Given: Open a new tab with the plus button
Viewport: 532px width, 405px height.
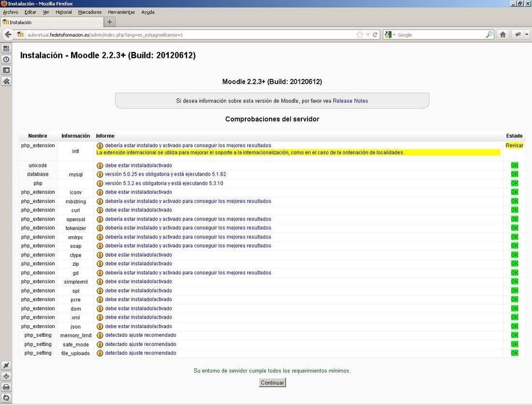Looking at the screenshot, I should [x=110, y=22].
